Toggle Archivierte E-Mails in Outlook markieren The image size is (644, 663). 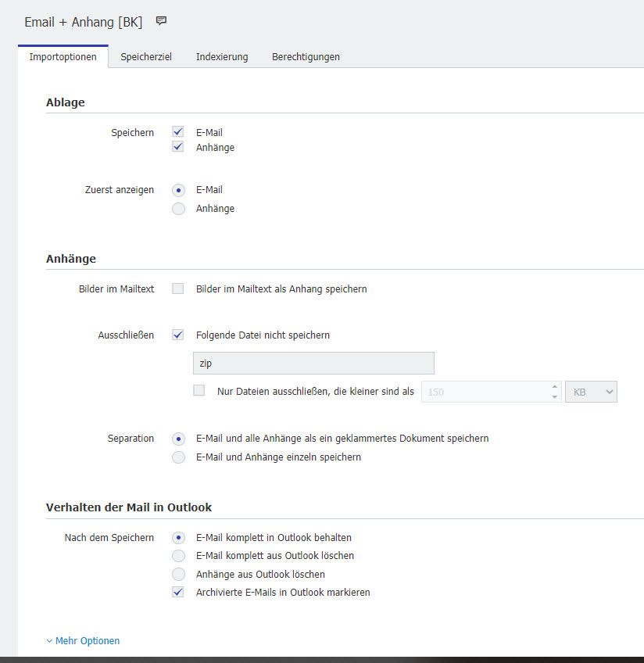pyautogui.click(x=178, y=593)
